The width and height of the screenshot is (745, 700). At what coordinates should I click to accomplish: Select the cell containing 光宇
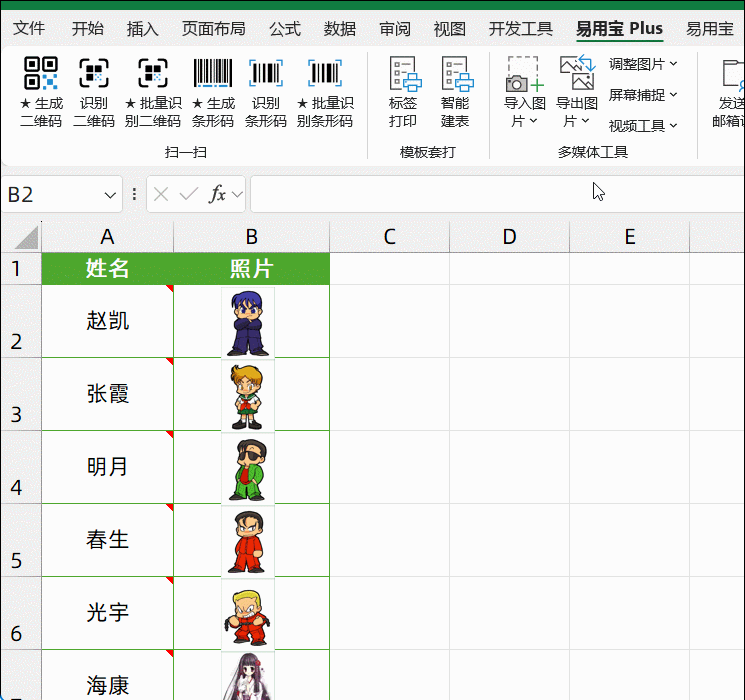pyautogui.click(x=107, y=613)
